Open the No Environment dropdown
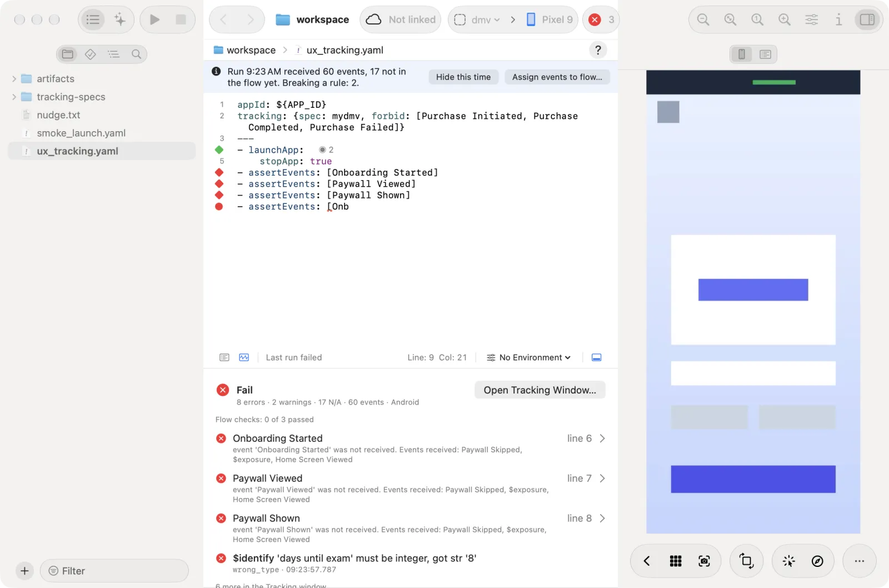Screen dimensions: 889x588 [x=528, y=357]
